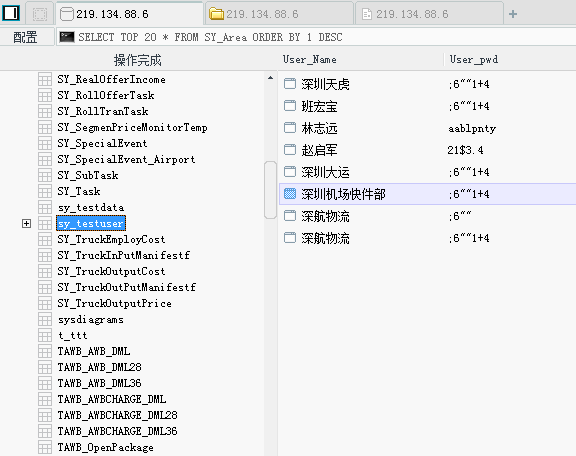Image resolution: width=576 pixels, height=456 pixels.
Task: Click the password value 21$3.4
Action: point(465,150)
